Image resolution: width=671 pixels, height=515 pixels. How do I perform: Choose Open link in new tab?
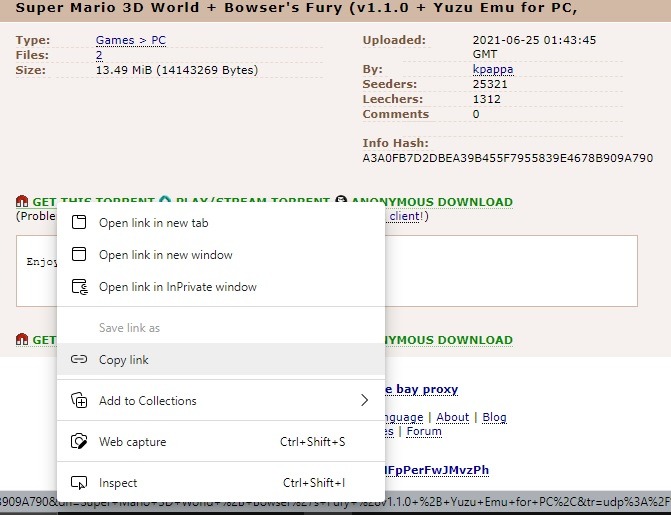point(153,223)
